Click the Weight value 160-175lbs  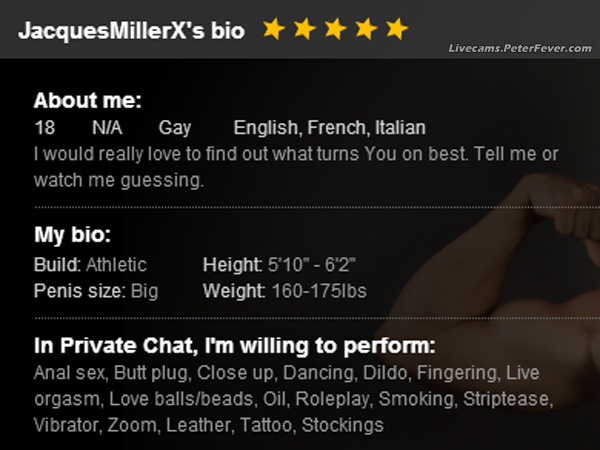[319, 292]
